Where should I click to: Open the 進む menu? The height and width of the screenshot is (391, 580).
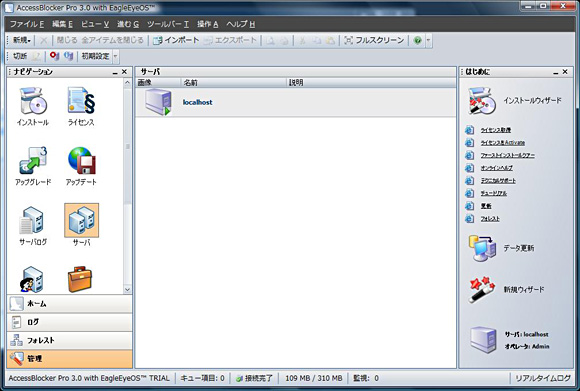[x=128, y=24]
